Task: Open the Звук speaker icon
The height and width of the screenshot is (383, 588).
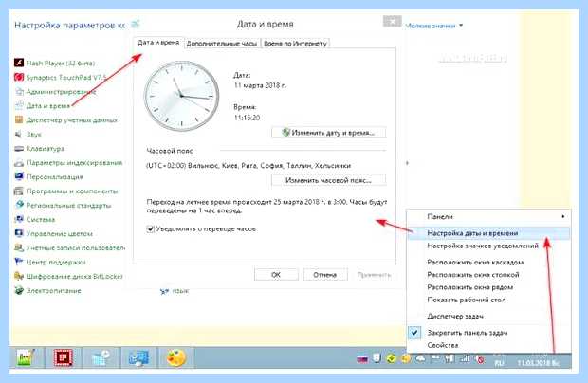Action: click(19, 134)
